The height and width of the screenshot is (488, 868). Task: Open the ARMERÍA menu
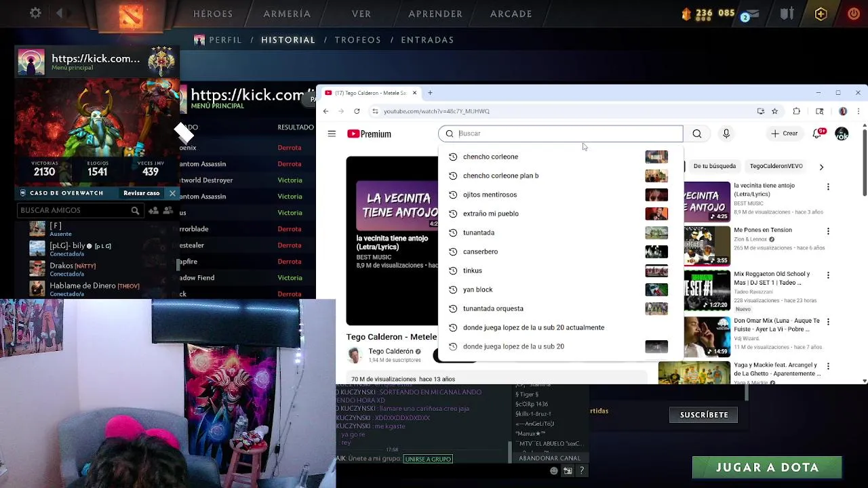tap(287, 14)
